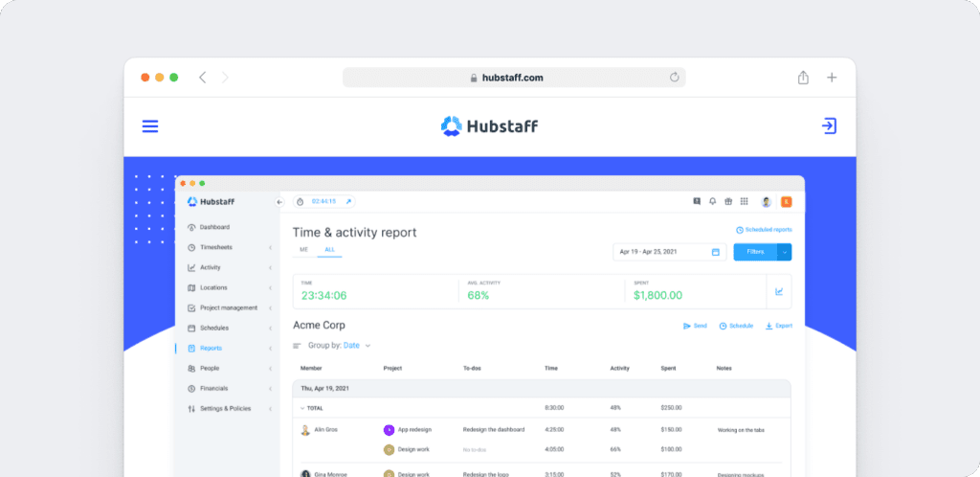Screen dimensions: 980x477
Task: Click the Apr 19 - Apr 25, 2021 date field
Action: point(669,252)
